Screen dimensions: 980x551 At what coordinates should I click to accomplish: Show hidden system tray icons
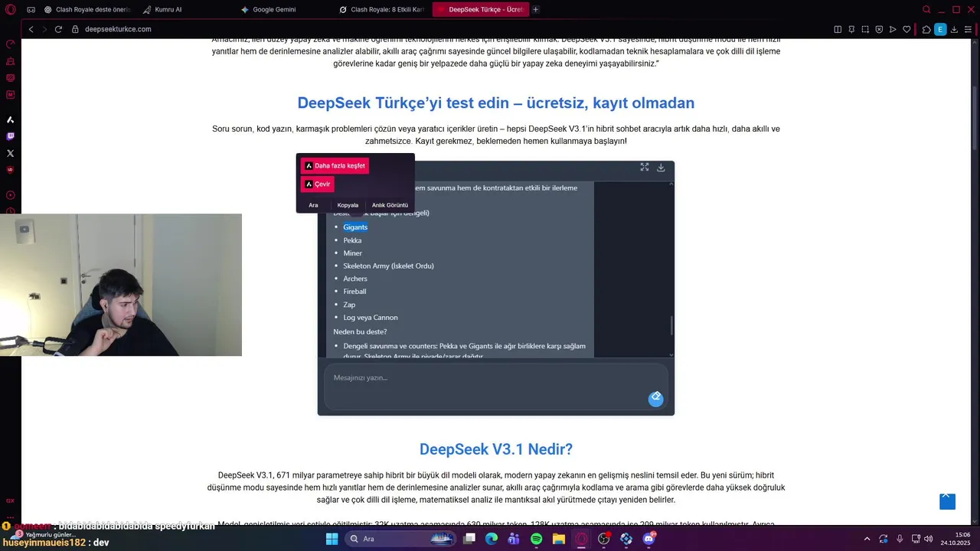[x=867, y=539]
